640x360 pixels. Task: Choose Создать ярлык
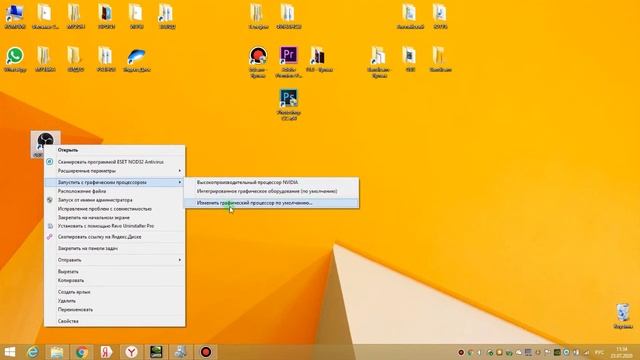(114, 292)
